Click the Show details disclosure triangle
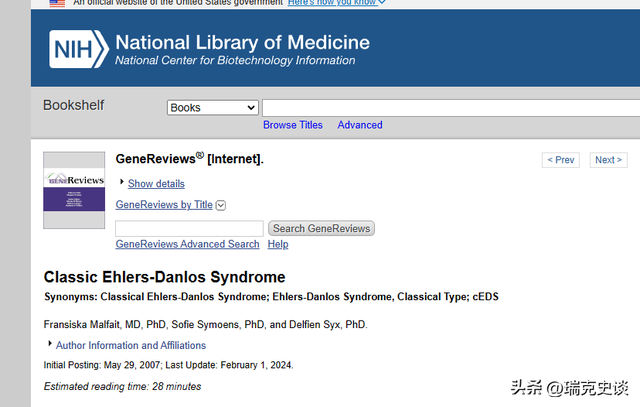Viewport: 640px width, 407px height. pyautogui.click(x=122, y=183)
